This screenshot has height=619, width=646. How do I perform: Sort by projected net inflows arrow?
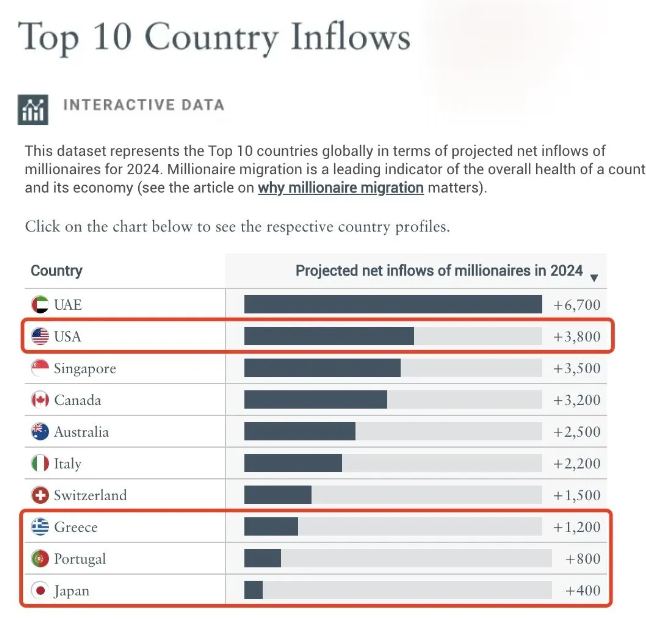click(594, 277)
